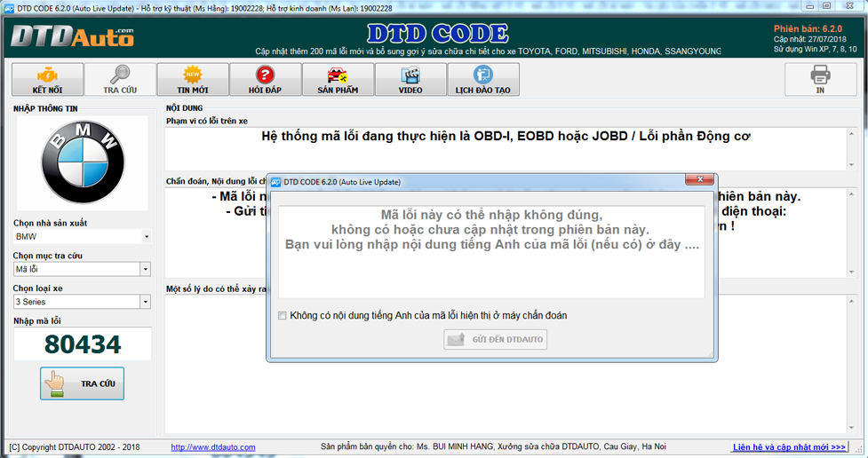This screenshot has height=458, width=868.
Task: Click the IN printer button
Action: [x=820, y=80]
